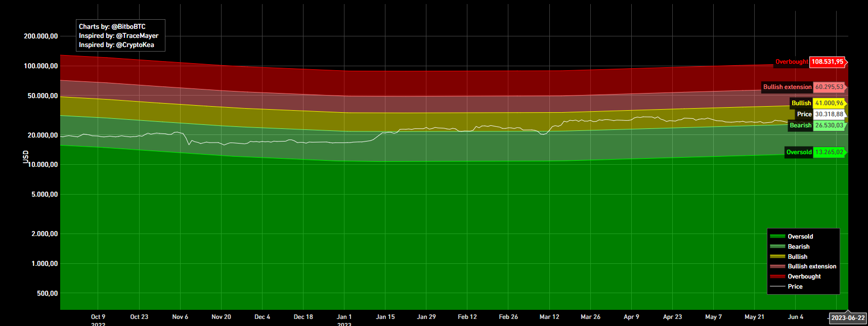Click the Bullish legend entry

797,257
